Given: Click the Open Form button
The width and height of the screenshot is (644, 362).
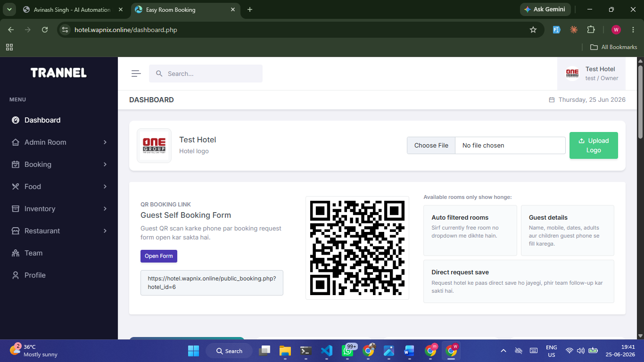Looking at the screenshot, I should pyautogui.click(x=159, y=256).
